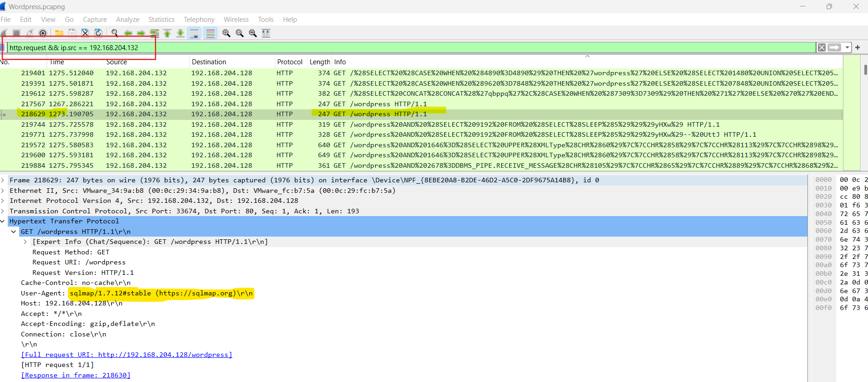Open the Full request URI link

[127, 355]
